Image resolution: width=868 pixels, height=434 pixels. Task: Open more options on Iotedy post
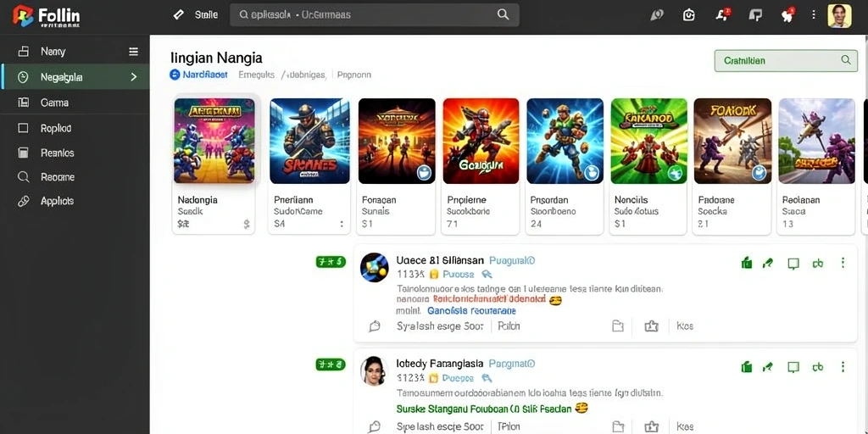coord(843,366)
